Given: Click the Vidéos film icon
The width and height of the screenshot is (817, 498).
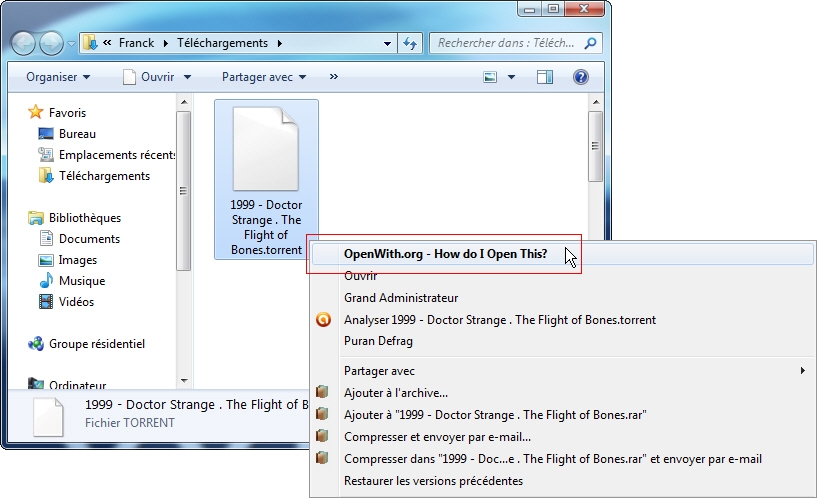Looking at the screenshot, I should (x=46, y=302).
